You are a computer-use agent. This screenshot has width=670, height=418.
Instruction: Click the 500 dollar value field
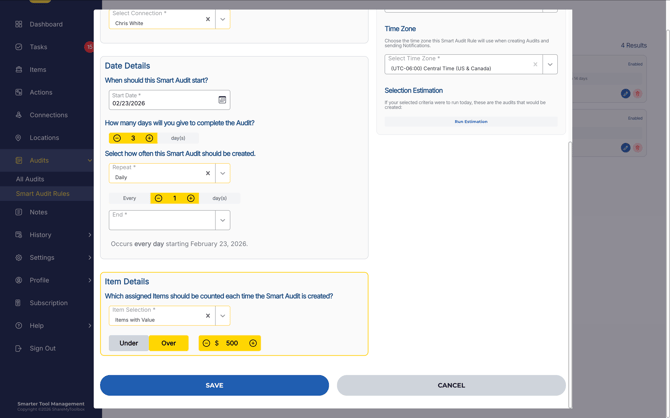pos(232,343)
